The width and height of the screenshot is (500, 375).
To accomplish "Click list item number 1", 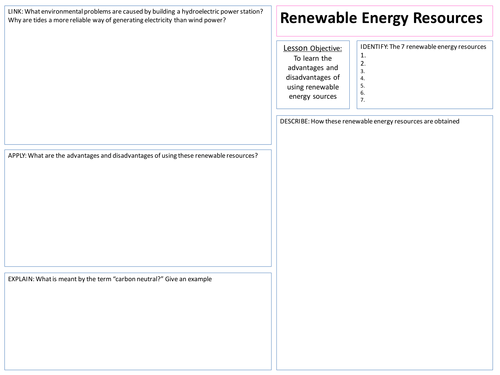I will coord(363,56).
